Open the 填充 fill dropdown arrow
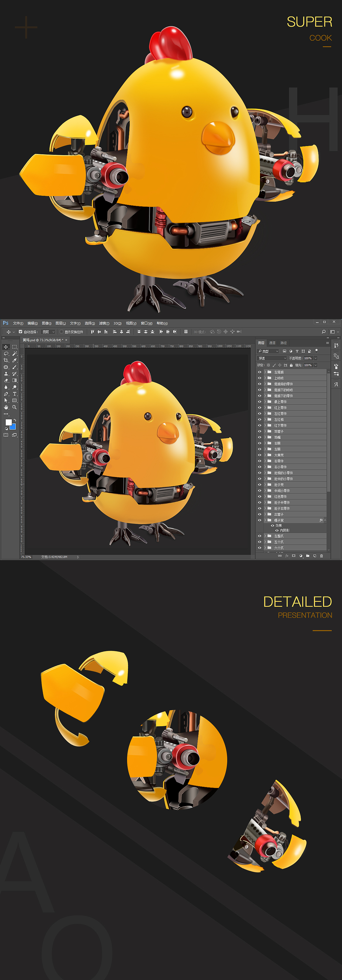This screenshot has height=980, width=342. click(315, 365)
